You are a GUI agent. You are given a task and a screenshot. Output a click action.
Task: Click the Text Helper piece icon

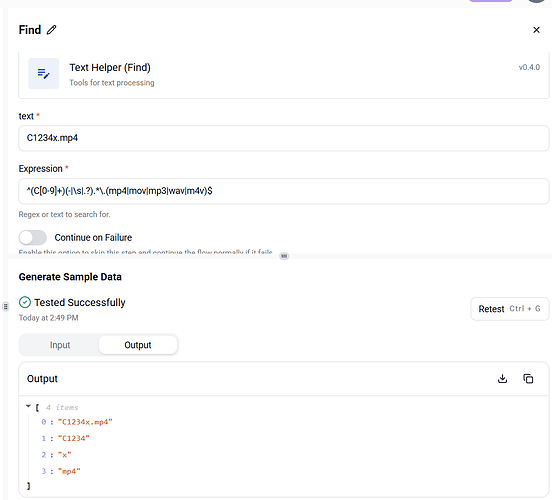(44, 74)
